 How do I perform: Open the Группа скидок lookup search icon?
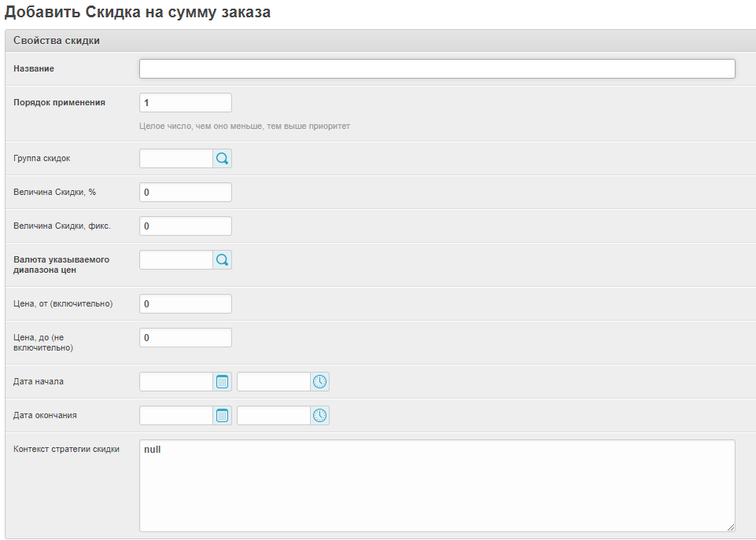[x=223, y=159]
